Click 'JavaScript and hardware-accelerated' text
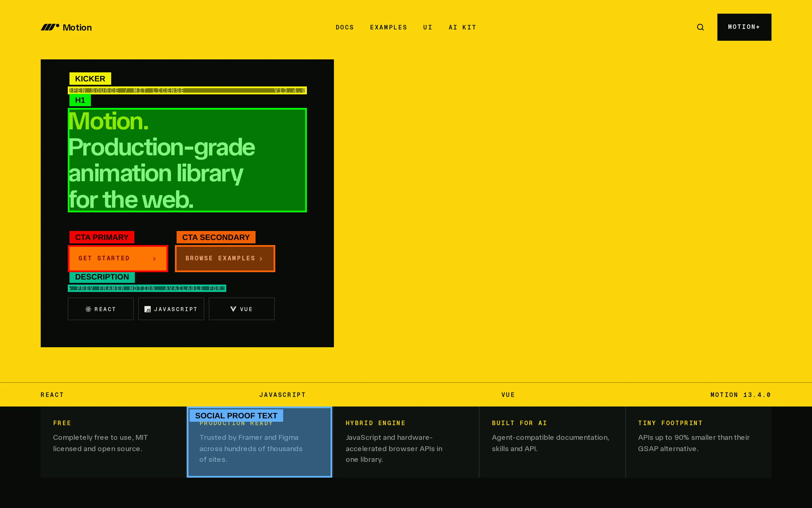812x508 pixels. tap(394, 443)
